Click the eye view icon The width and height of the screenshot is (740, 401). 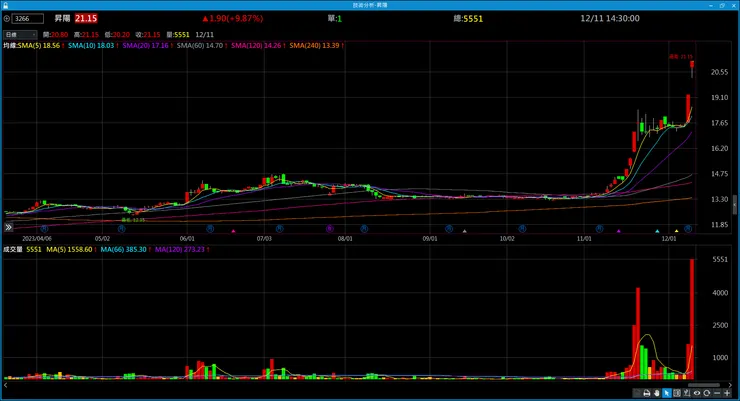(x=697, y=393)
